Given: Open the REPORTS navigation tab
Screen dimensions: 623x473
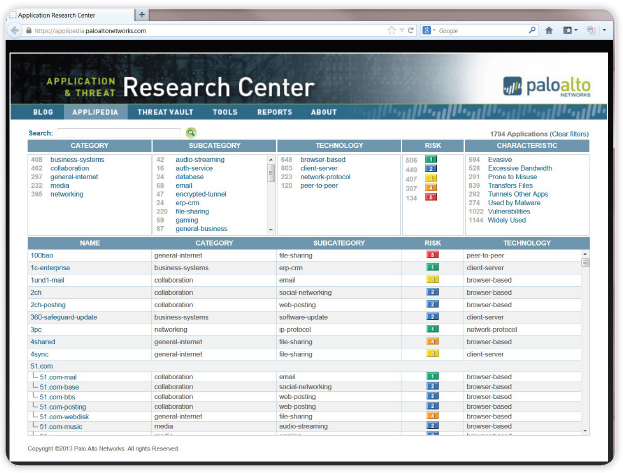Looking at the screenshot, I should pyautogui.click(x=275, y=112).
